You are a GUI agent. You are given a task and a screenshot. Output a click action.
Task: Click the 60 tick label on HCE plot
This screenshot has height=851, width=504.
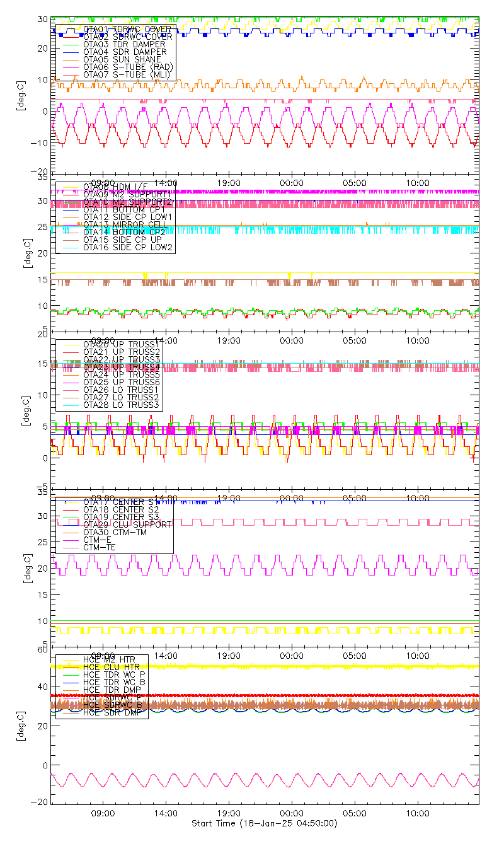click(44, 649)
